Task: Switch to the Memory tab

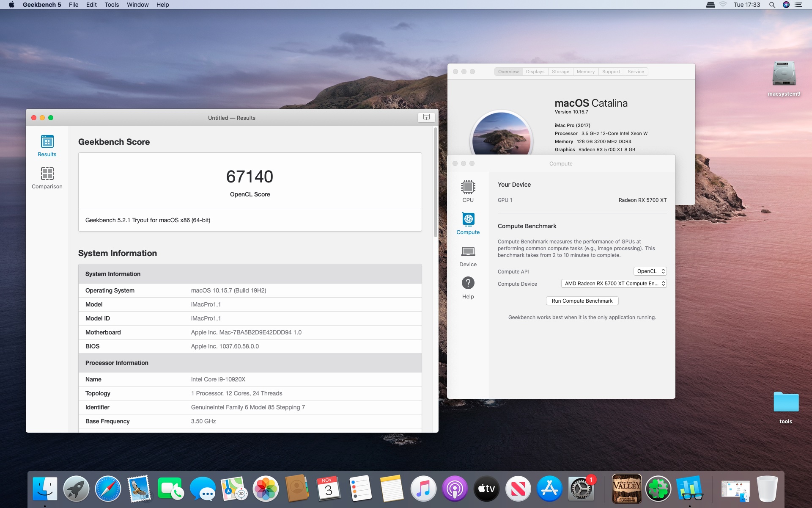Action: click(585, 72)
